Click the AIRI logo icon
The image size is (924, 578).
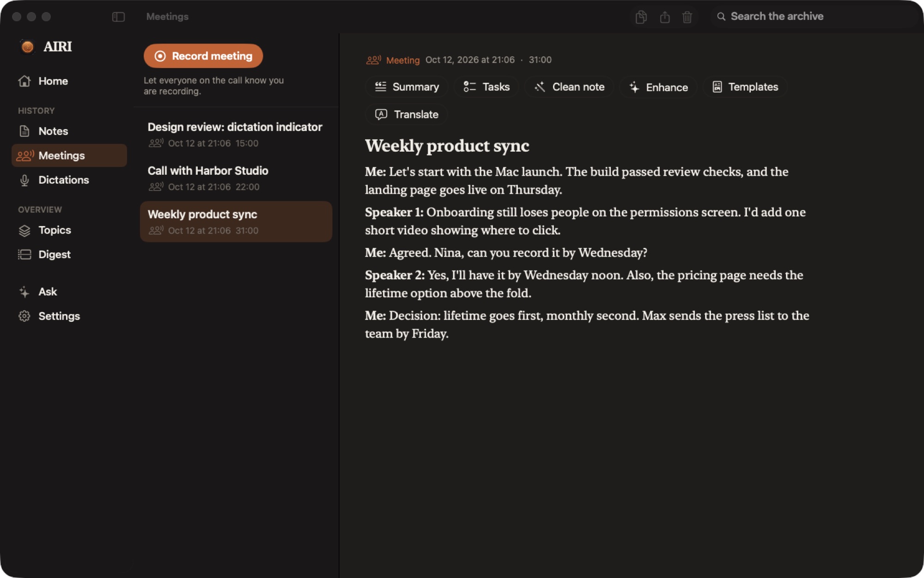pos(27,46)
